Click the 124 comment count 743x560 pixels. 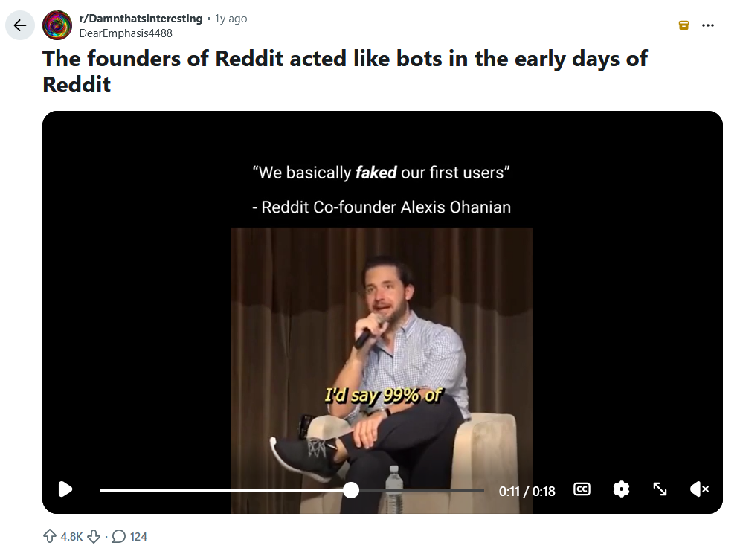tap(137, 536)
